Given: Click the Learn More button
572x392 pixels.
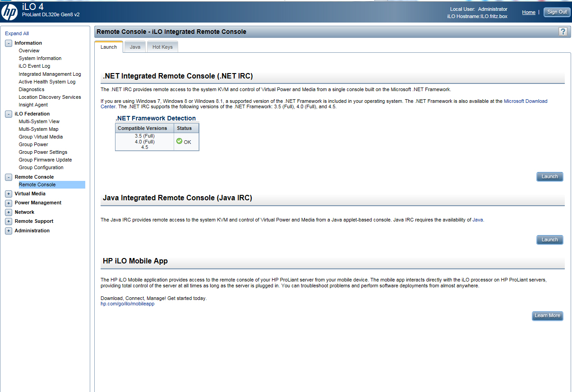Looking at the screenshot, I should point(548,316).
